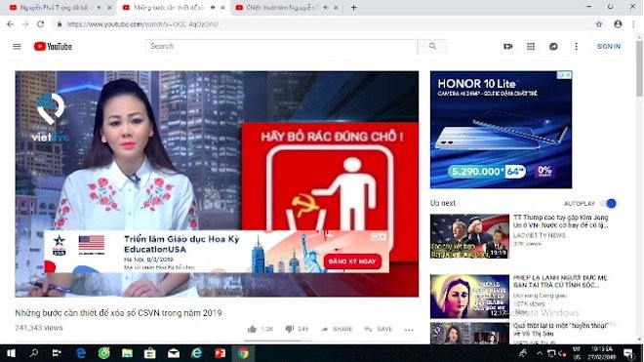Open Microsoft Store from taskbar
644x362 pixels.
click(150, 353)
